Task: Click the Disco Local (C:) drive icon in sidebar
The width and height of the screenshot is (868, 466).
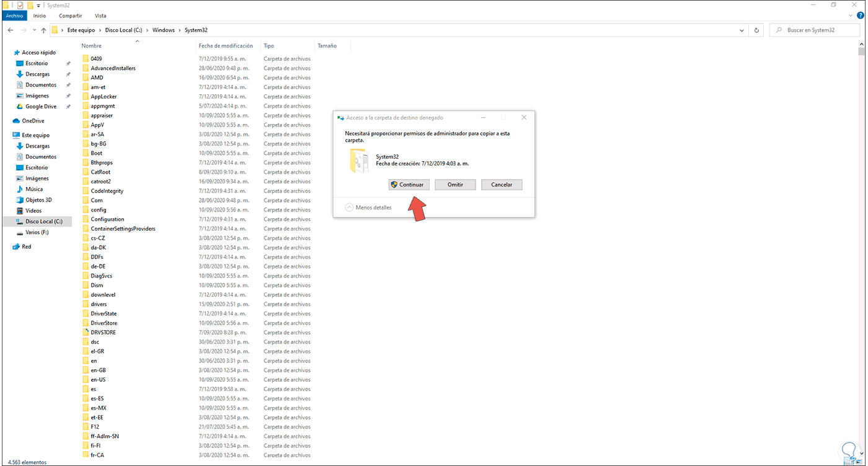Action: point(20,221)
